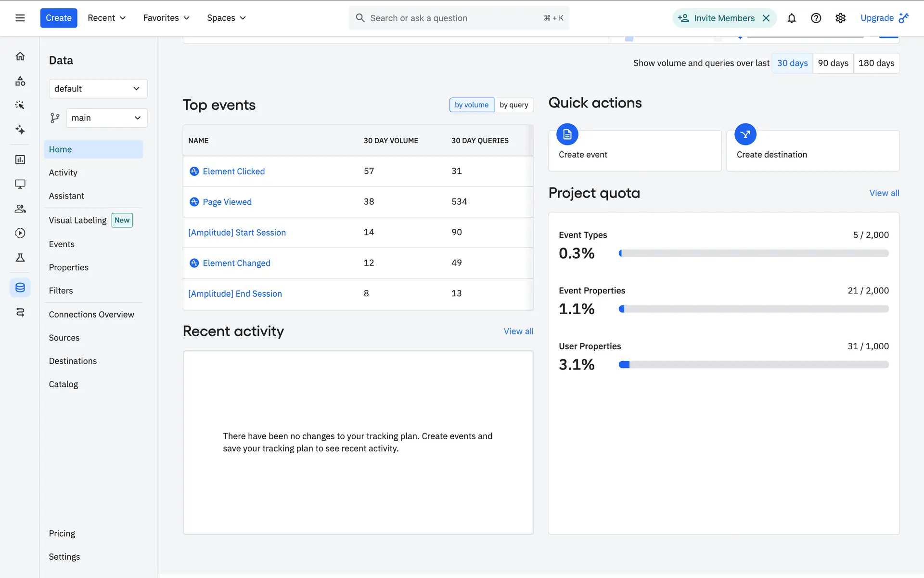Select the 180 days volume range
This screenshot has height=578, width=924.
[876, 63]
